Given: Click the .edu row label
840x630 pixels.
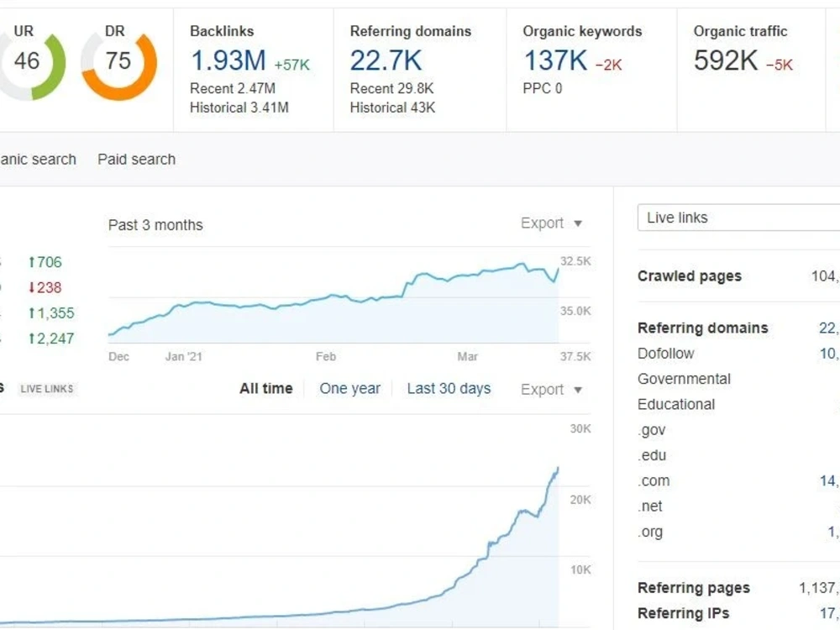Looking at the screenshot, I should (x=652, y=455).
